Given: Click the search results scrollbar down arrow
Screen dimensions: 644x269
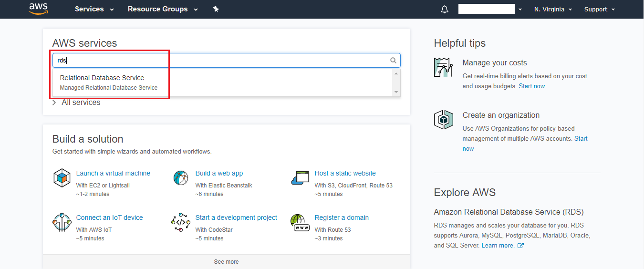Looking at the screenshot, I should click(x=396, y=92).
